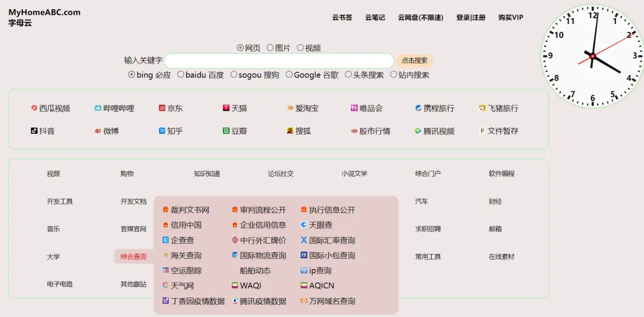The image size is (644, 317).
Task: Click the analog clock widget
Action: pyautogui.click(x=592, y=56)
